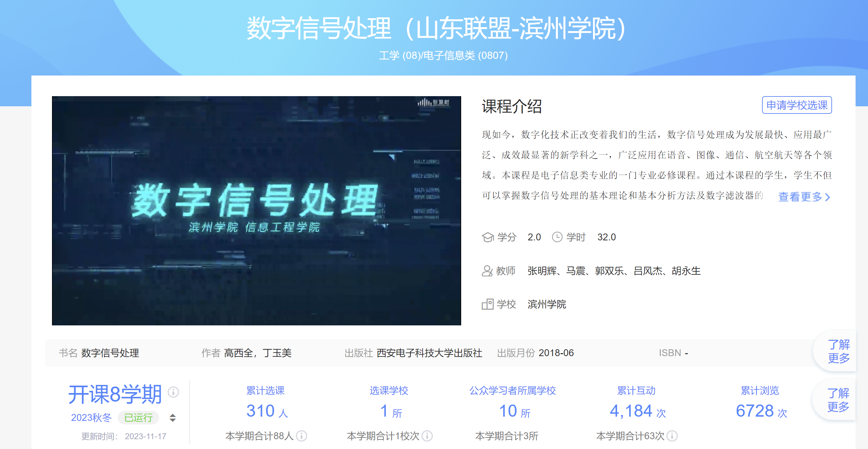Click the 2023秋冬 semester label
Image resolution: width=868 pixels, height=449 pixels.
[91, 418]
